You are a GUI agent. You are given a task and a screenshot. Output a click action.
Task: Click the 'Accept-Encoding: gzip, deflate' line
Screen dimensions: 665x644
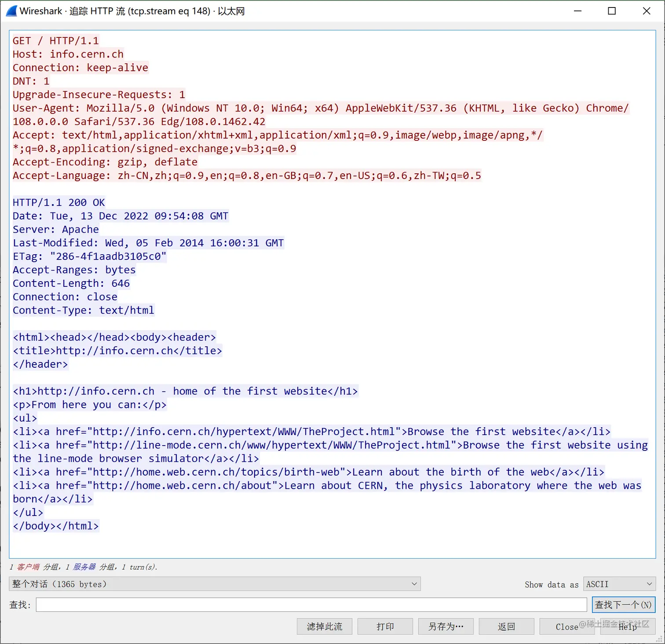(105, 162)
